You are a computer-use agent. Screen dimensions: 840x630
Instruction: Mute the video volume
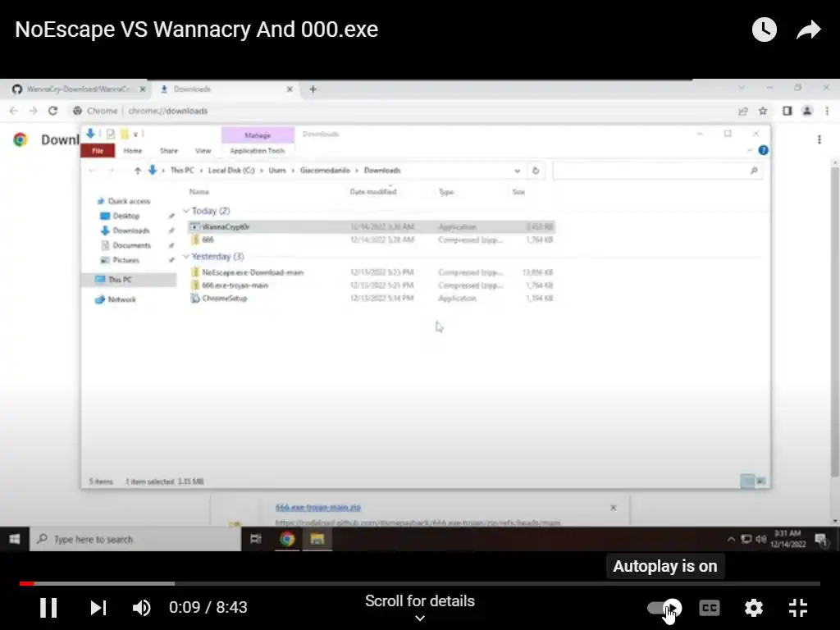point(141,608)
